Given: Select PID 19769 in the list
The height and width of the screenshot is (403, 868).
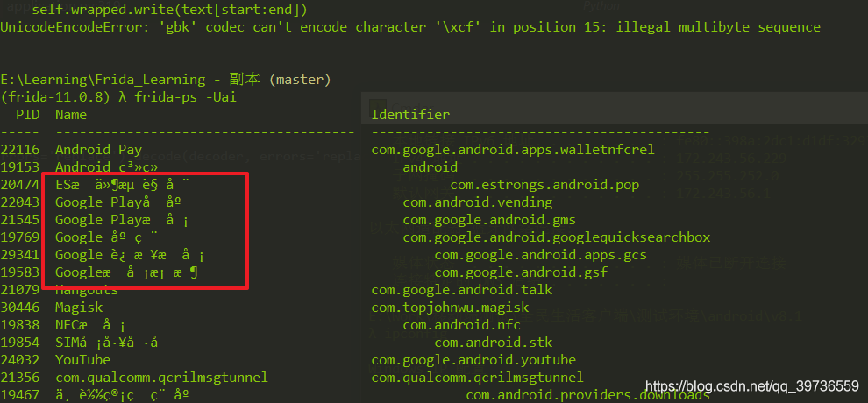Looking at the screenshot, I should (x=20, y=237).
